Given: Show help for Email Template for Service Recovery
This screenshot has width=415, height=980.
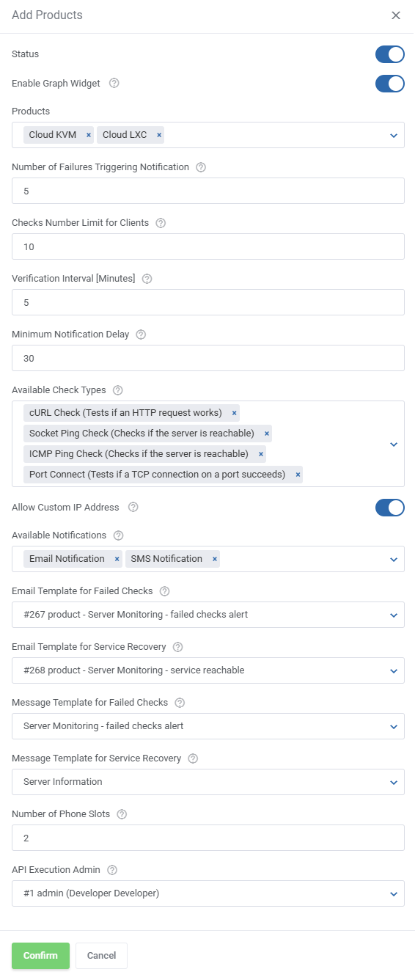Looking at the screenshot, I should point(177,646).
